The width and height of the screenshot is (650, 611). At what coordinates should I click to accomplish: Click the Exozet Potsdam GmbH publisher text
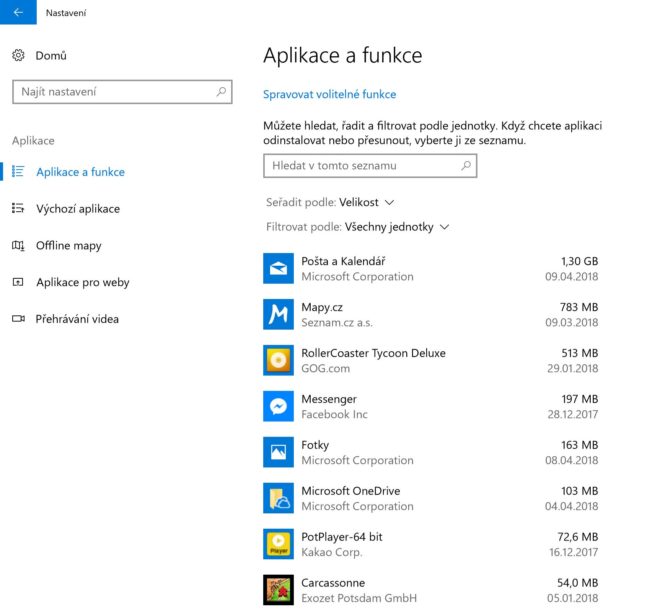coord(359,598)
